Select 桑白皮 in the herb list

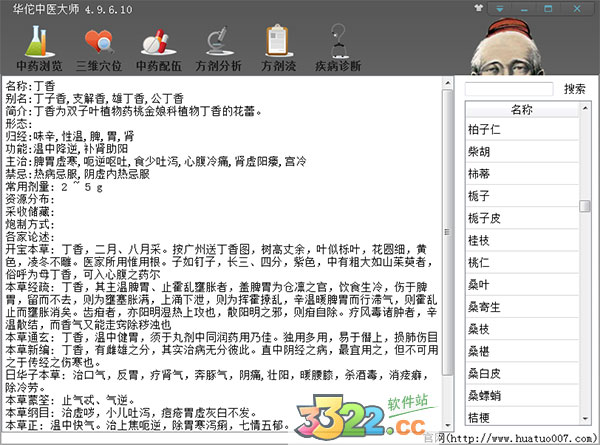coord(522,373)
